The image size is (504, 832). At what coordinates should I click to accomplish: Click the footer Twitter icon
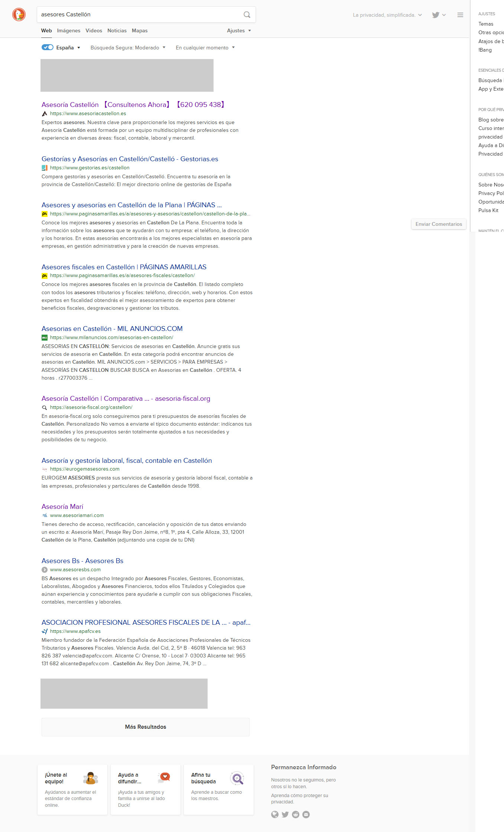[285, 815]
